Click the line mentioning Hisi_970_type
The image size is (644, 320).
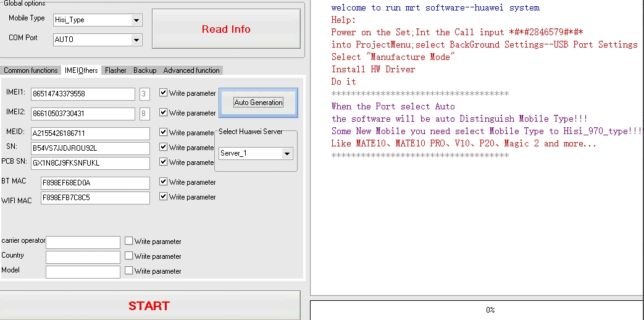point(487,131)
